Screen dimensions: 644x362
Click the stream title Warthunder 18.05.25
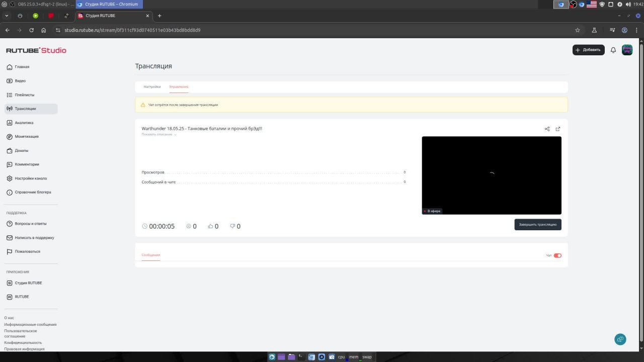click(x=202, y=129)
